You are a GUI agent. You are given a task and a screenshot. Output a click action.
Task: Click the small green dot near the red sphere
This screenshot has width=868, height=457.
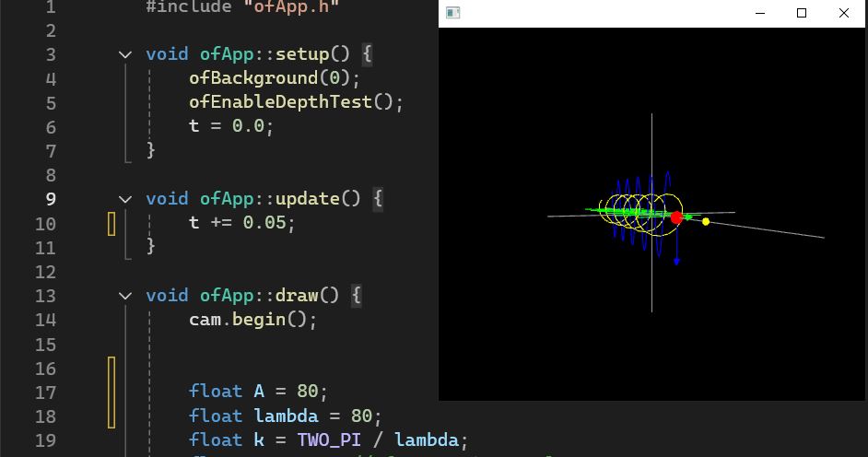tap(688, 217)
